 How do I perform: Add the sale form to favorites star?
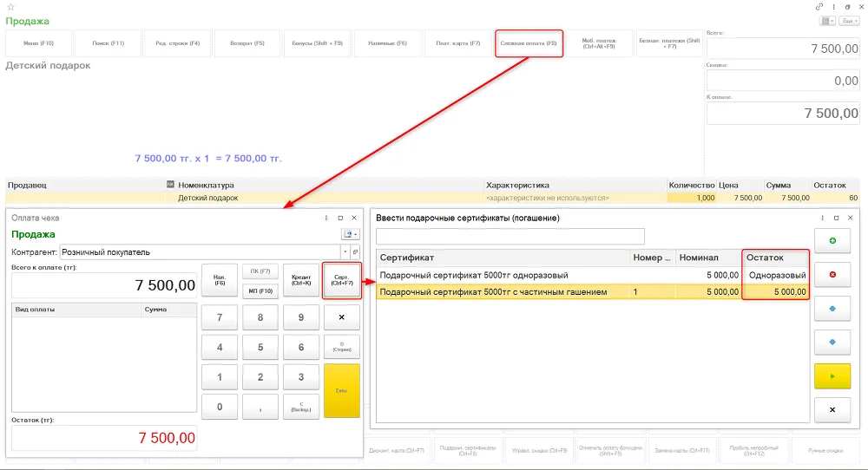[10, 7]
